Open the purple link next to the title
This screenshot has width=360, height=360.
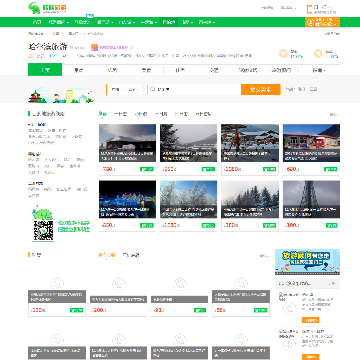[x=114, y=48]
